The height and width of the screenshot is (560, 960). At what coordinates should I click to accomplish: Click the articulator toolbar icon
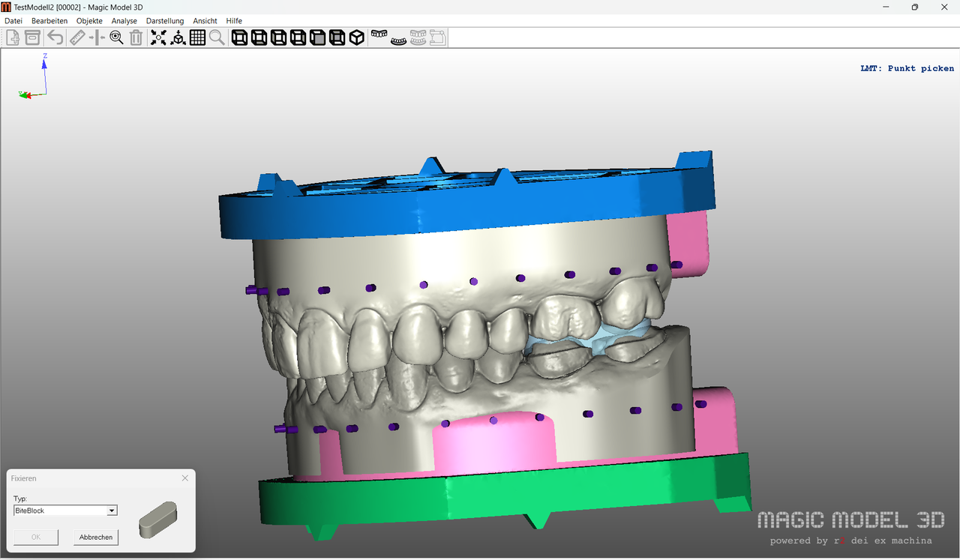437,37
